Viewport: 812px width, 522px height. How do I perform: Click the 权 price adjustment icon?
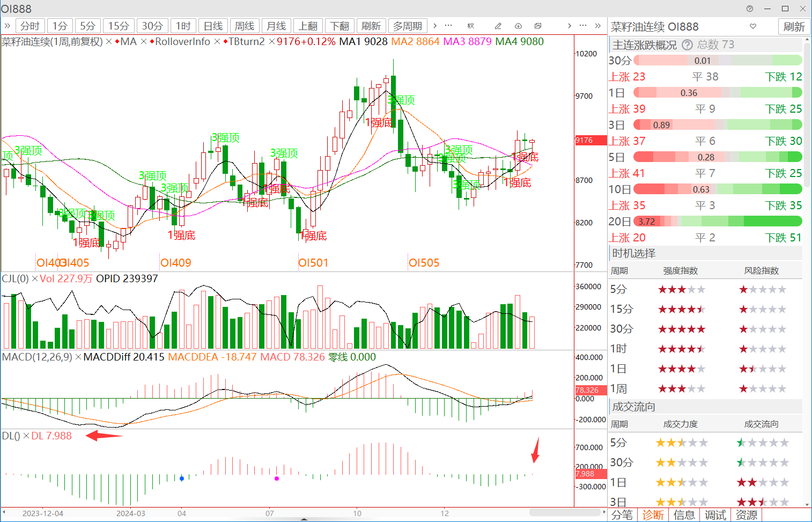[471, 26]
